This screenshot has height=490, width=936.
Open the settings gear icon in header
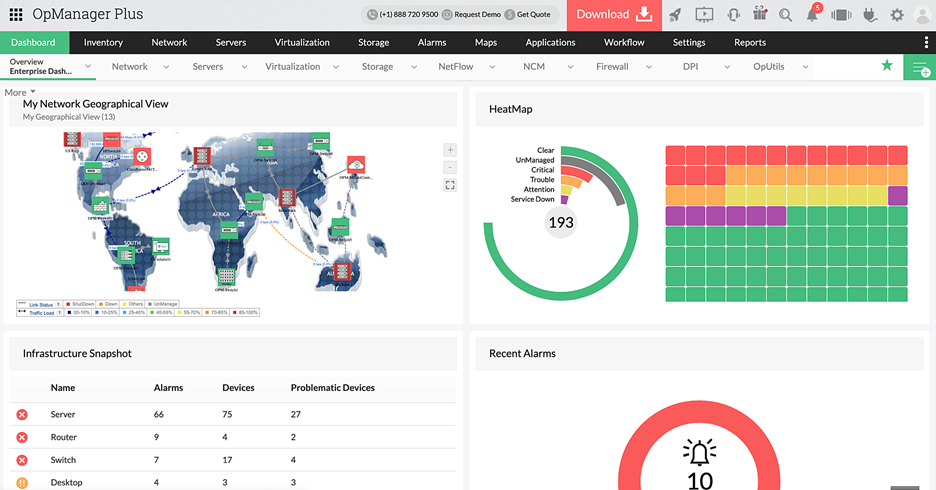(896, 15)
